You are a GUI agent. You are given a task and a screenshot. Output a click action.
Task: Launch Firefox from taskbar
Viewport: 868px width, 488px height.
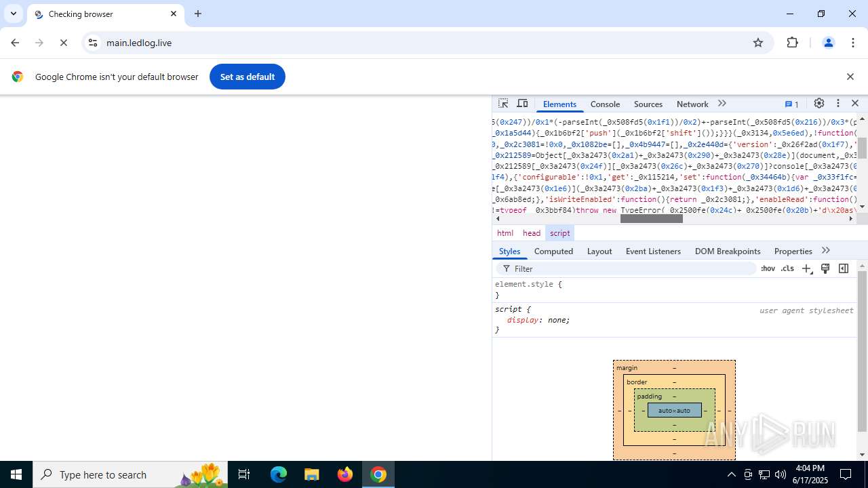345,474
